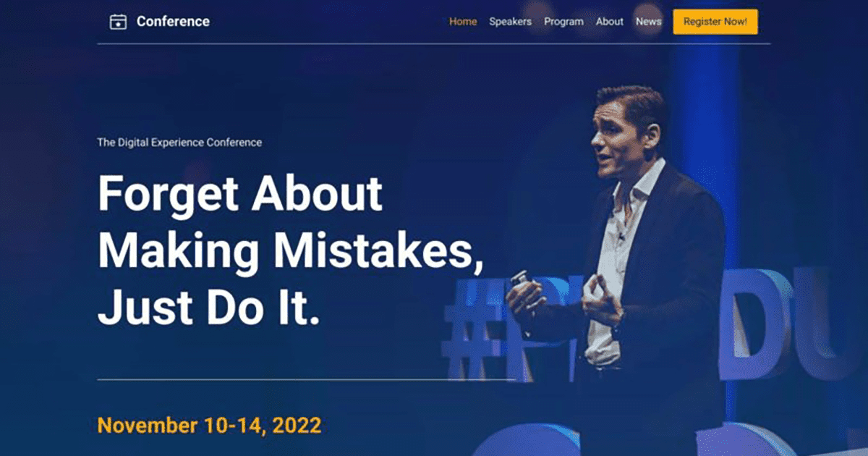
Task: Select About in the navigation
Action: [610, 22]
